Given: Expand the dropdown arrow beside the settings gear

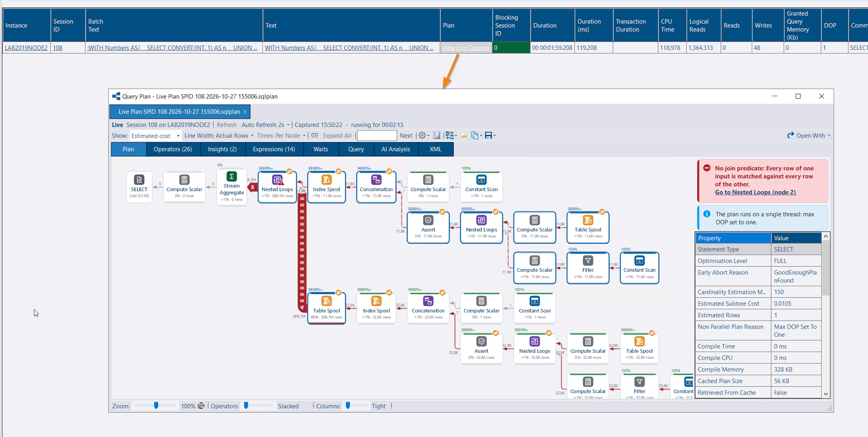Looking at the screenshot, I should click(428, 136).
